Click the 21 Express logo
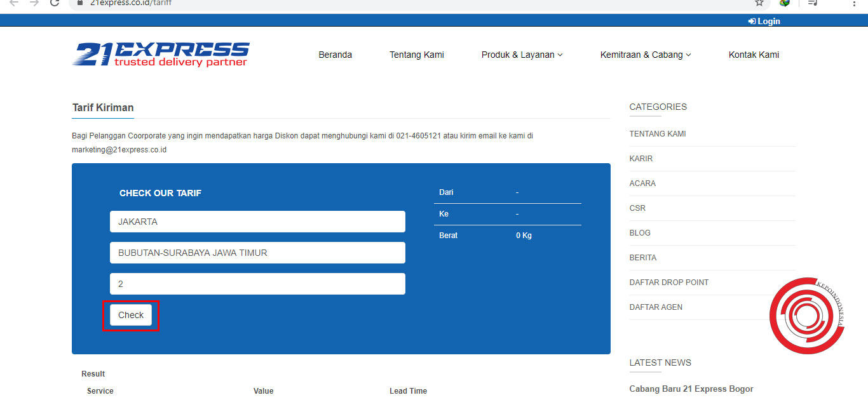This screenshot has width=868, height=400. tap(161, 54)
